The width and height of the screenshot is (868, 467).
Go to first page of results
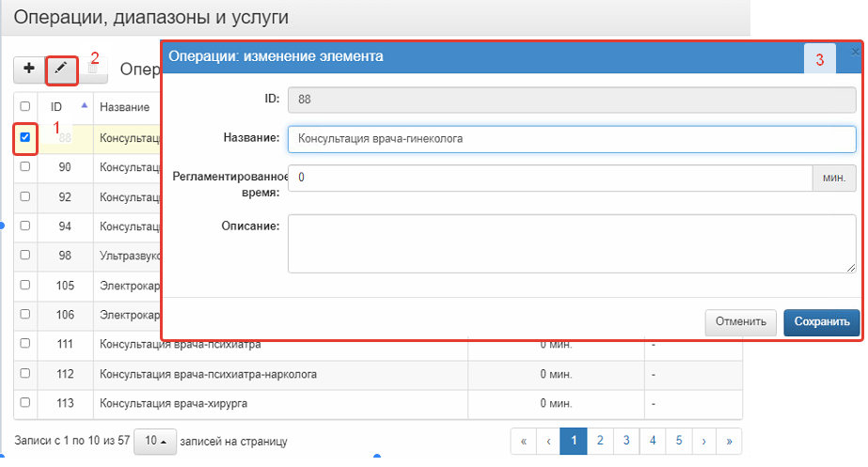coord(523,441)
